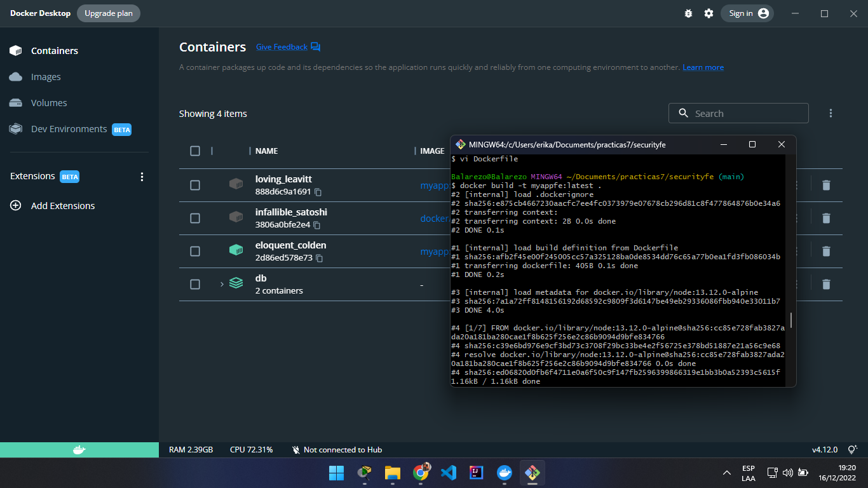Image resolution: width=868 pixels, height=488 pixels.
Task: Open the Containers section in the sidebar
Action: [x=54, y=50]
